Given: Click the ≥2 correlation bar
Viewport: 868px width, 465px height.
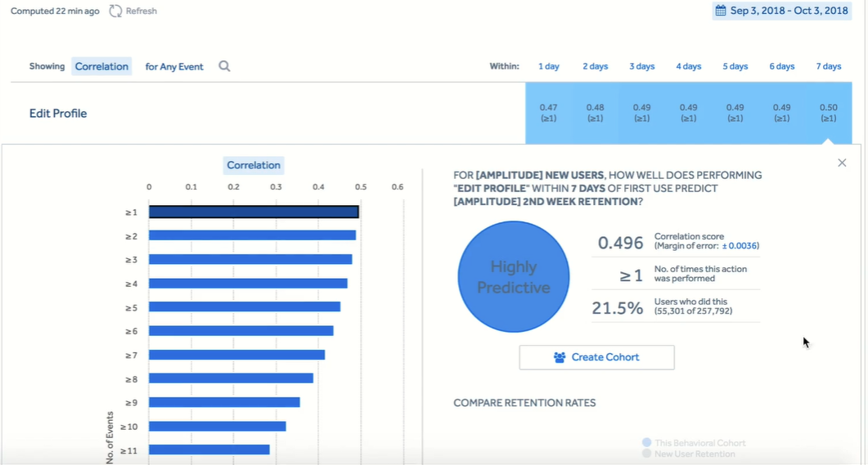Looking at the screenshot, I should click(x=252, y=235).
